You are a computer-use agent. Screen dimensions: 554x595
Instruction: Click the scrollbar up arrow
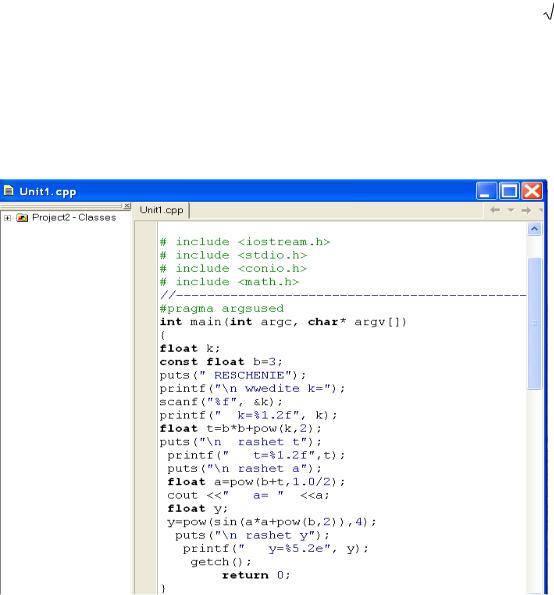tap(534, 229)
